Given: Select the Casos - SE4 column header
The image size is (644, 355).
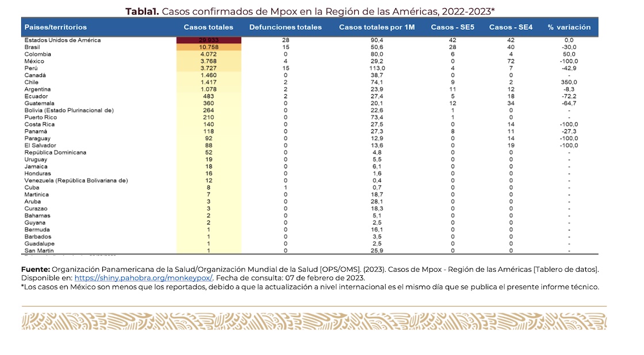Looking at the screenshot, I should click(511, 27).
